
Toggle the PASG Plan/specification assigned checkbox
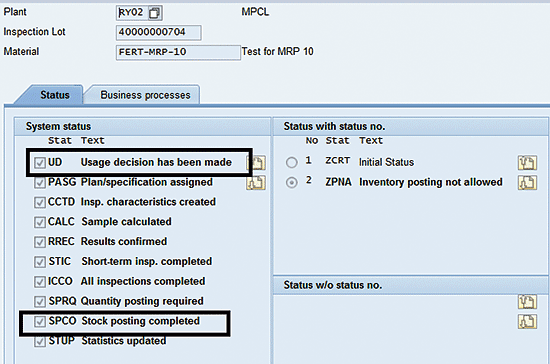click(40, 183)
